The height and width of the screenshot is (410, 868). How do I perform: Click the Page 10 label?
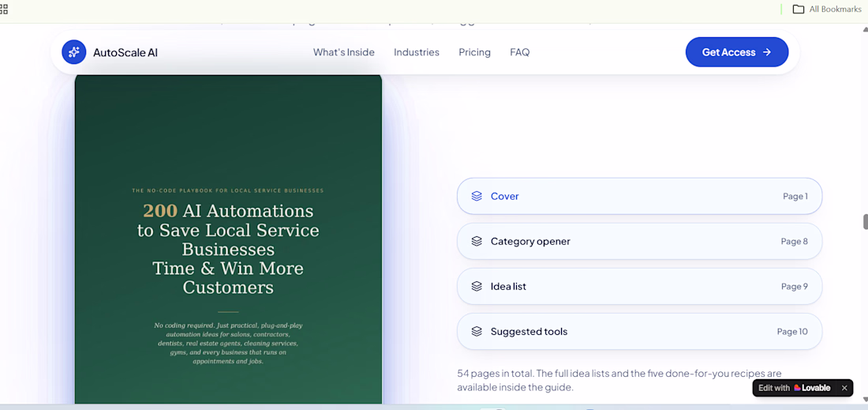[x=792, y=331]
